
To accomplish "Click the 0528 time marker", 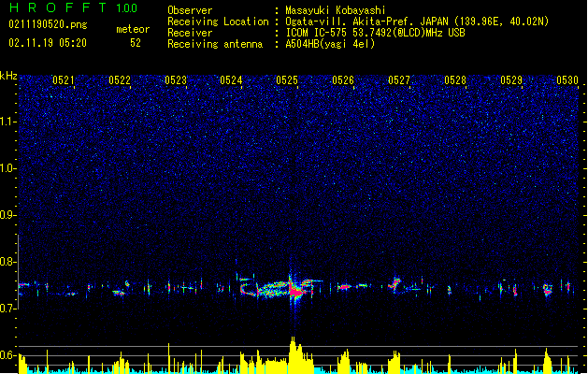I will (x=455, y=80).
